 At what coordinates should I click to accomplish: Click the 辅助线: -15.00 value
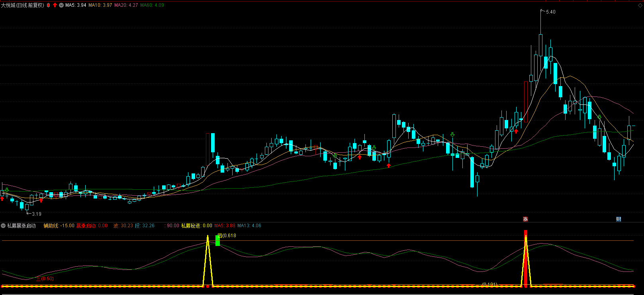(59, 226)
